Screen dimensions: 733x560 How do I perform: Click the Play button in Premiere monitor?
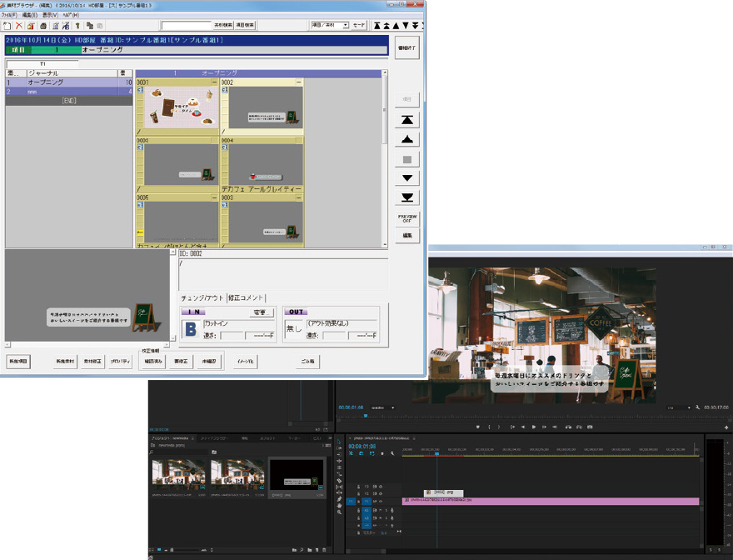pos(534,427)
